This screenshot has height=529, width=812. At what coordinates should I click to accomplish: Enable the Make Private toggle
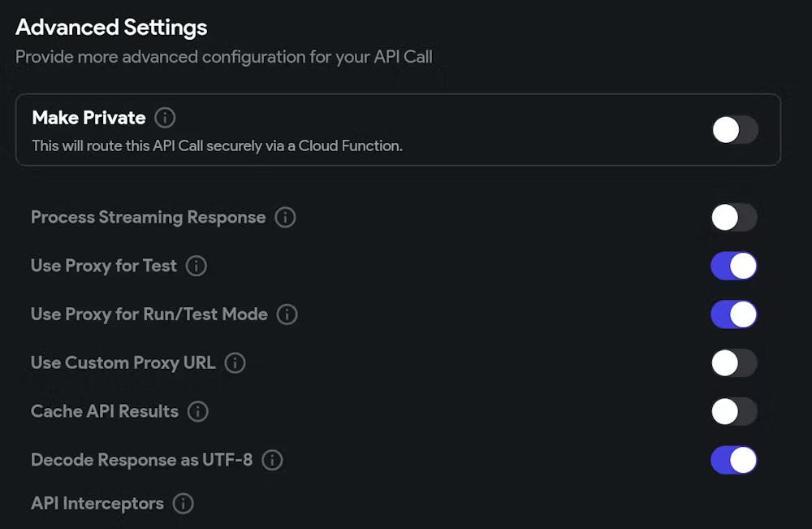tap(735, 130)
